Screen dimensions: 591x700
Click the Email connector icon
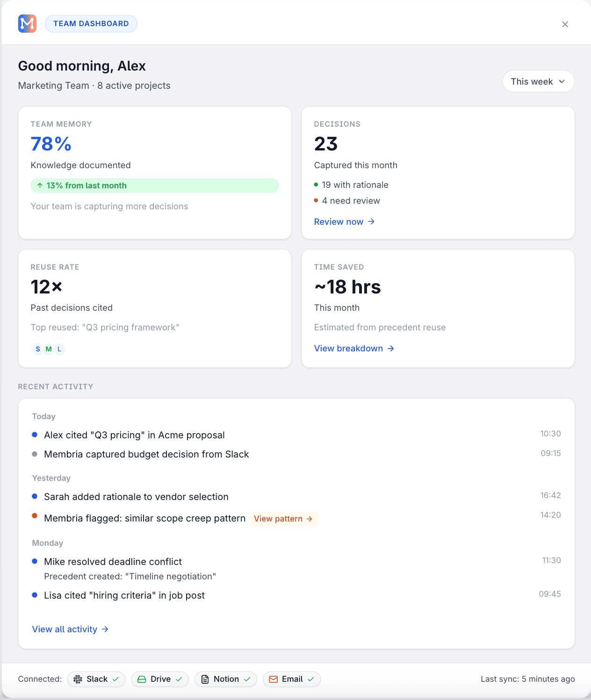point(274,679)
